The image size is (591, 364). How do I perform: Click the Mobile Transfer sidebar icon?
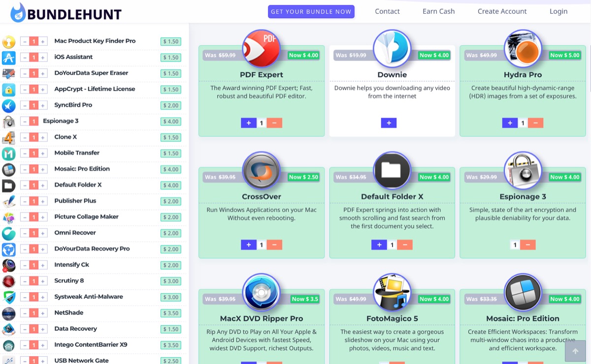point(9,154)
